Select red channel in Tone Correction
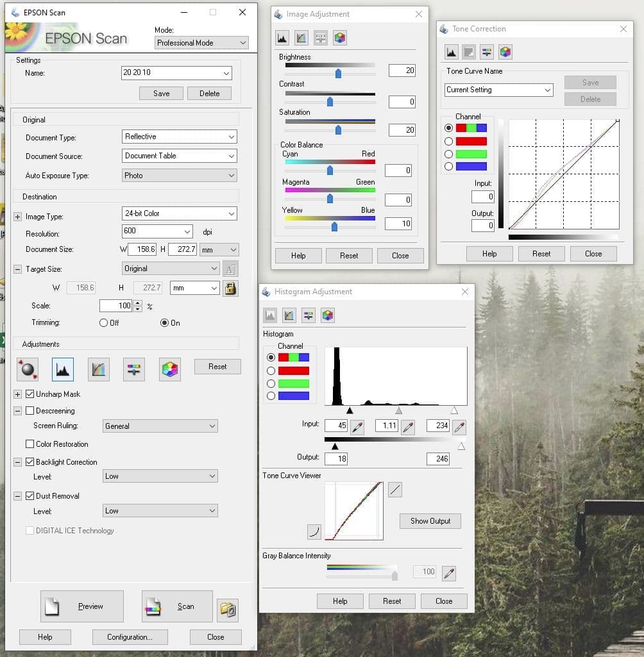 tap(448, 142)
